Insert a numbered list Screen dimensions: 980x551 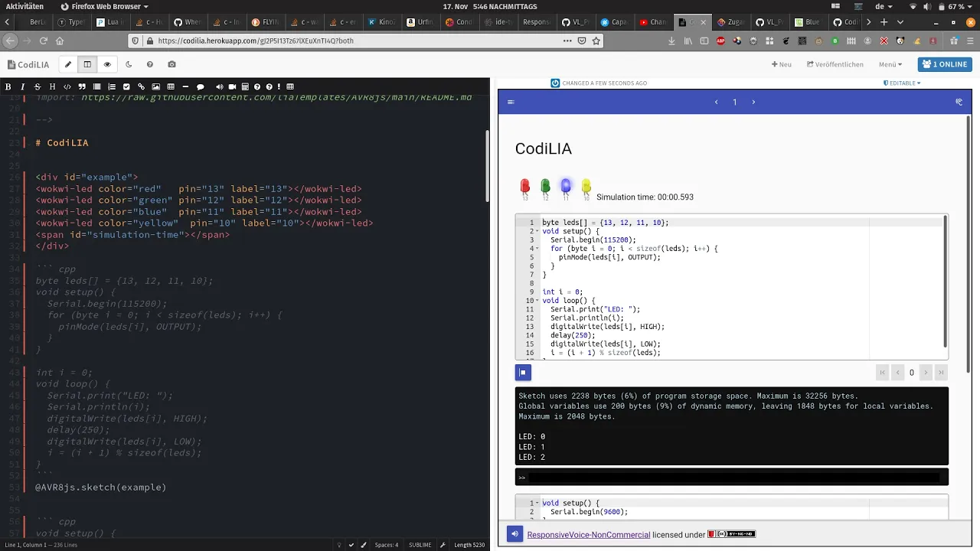(112, 86)
